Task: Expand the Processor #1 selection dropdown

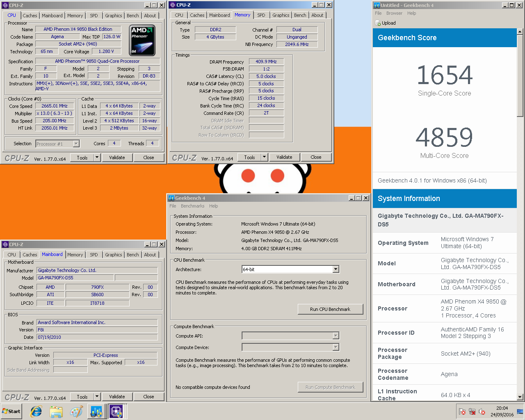Action: point(76,144)
